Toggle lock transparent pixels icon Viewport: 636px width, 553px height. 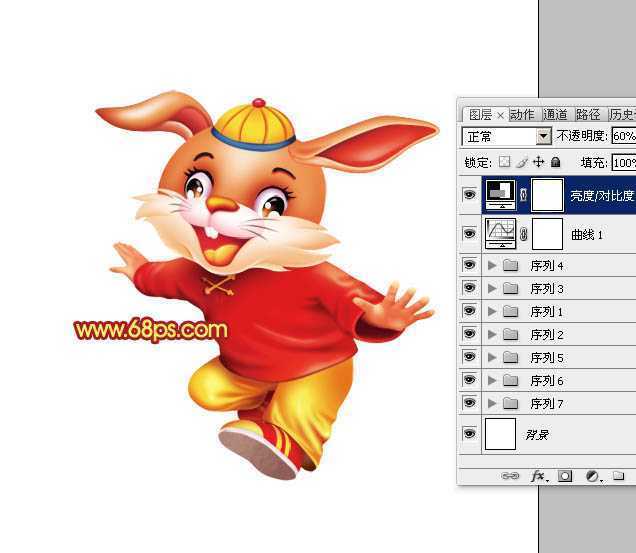click(504, 162)
